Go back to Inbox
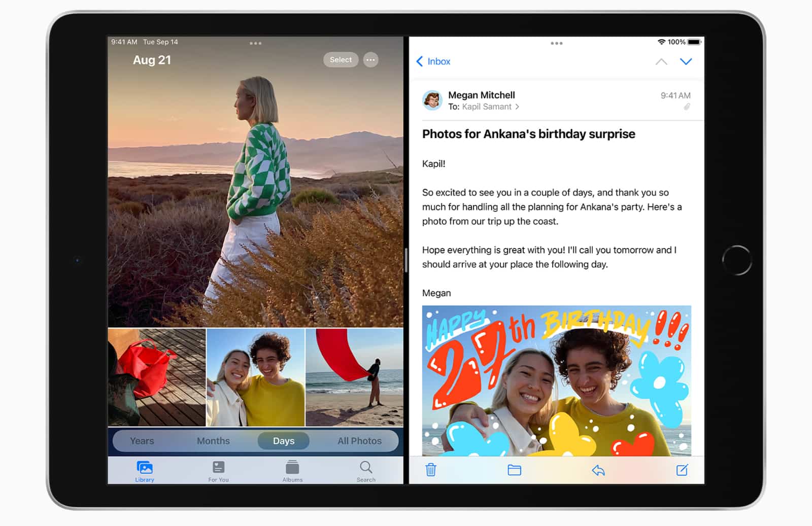Screen dimensions: 812x526 click(x=433, y=61)
